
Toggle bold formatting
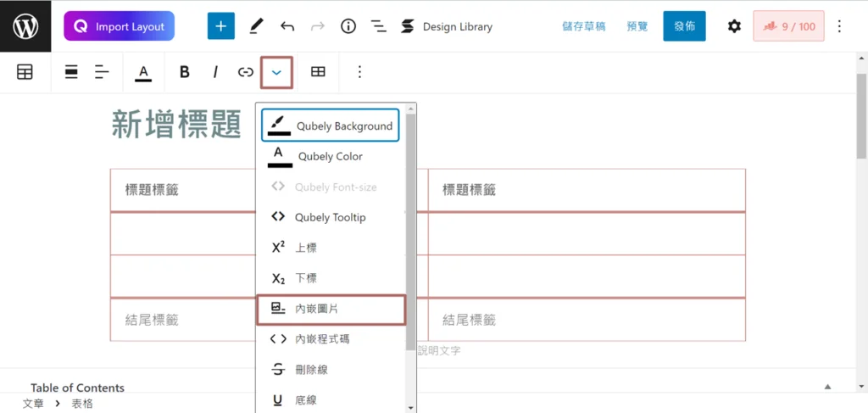[x=185, y=72]
